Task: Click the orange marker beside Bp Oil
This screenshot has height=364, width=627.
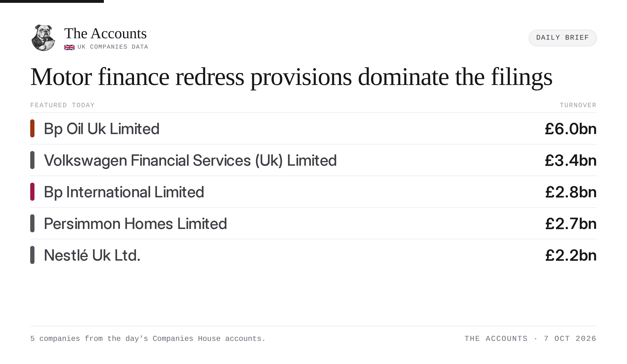Action: click(x=32, y=128)
